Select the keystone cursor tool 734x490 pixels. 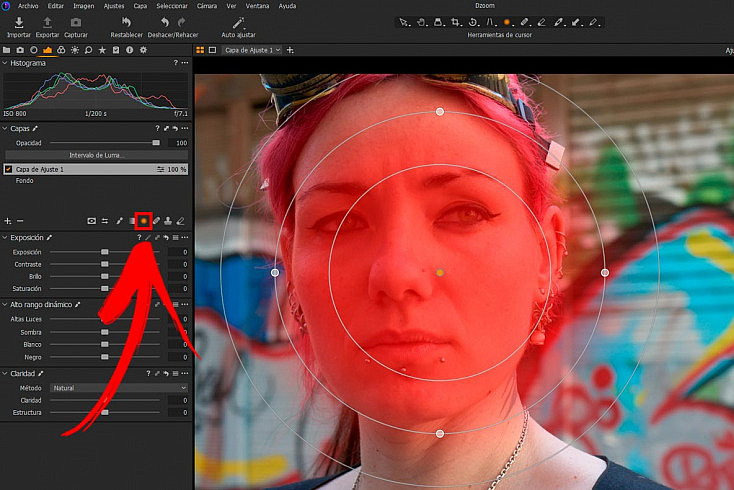490,22
